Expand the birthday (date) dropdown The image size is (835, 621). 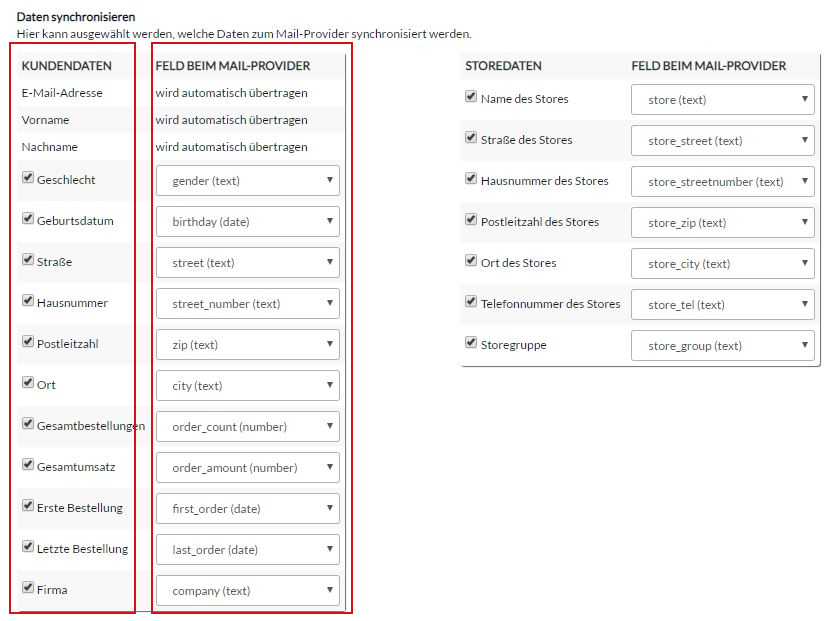[248, 222]
